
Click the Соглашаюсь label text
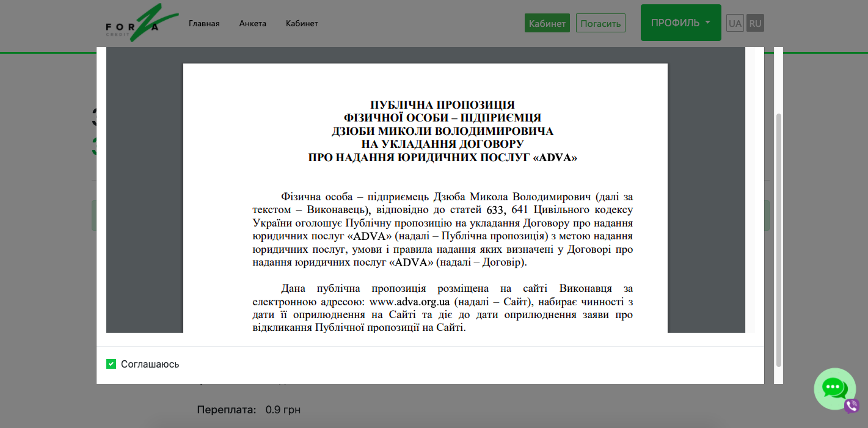[150, 364]
